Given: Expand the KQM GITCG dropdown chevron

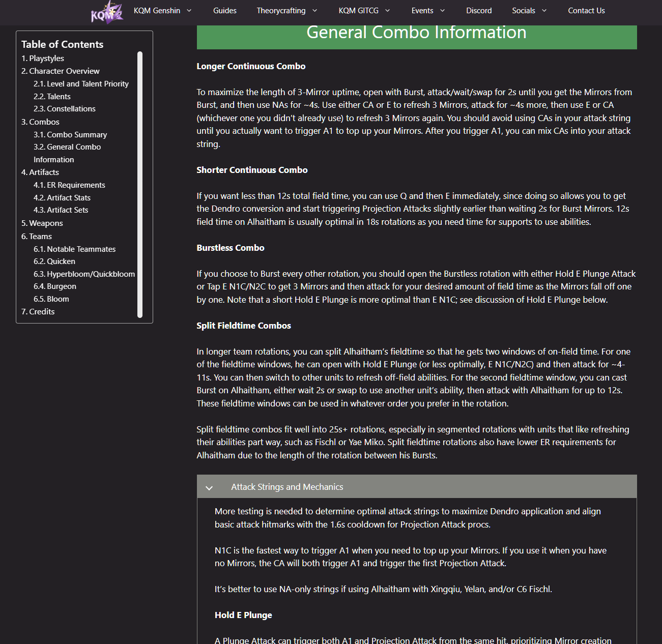Looking at the screenshot, I should click(387, 11).
